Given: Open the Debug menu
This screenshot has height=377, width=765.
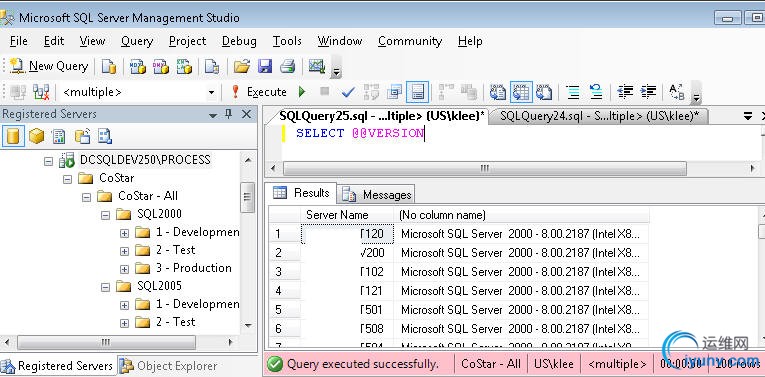Looking at the screenshot, I should pyautogui.click(x=239, y=41).
